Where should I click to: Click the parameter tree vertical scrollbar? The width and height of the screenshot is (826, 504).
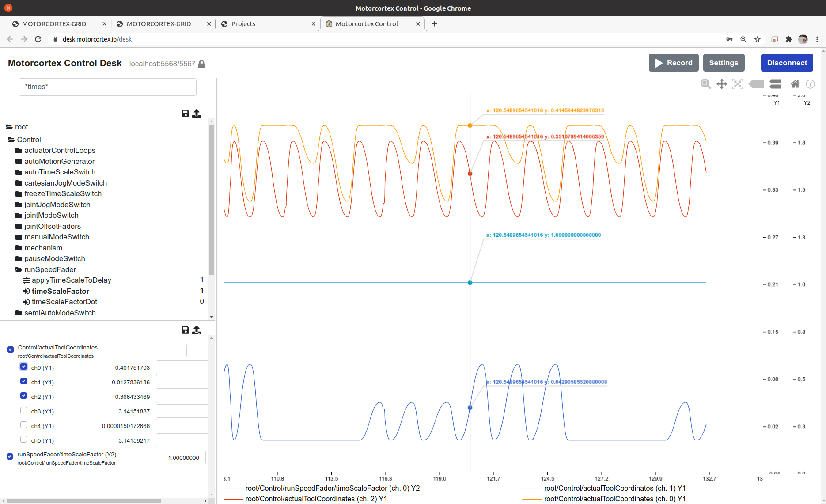(x=212, y=199)
